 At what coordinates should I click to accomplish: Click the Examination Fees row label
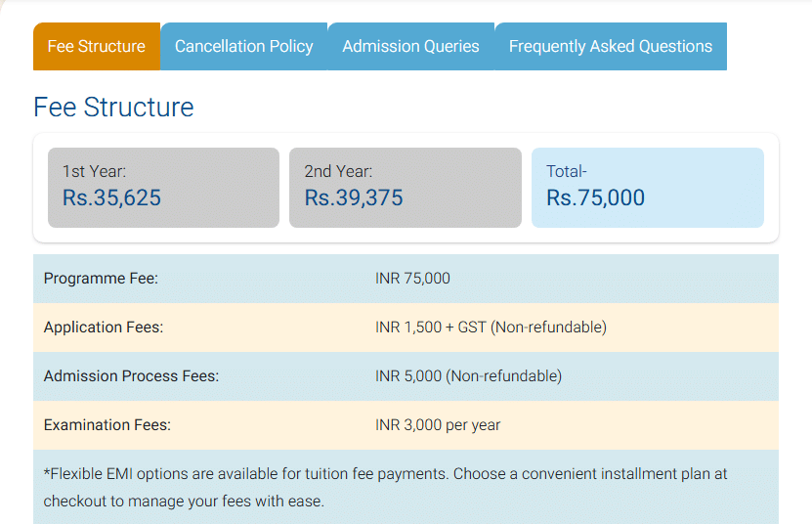tap(107, 425)
